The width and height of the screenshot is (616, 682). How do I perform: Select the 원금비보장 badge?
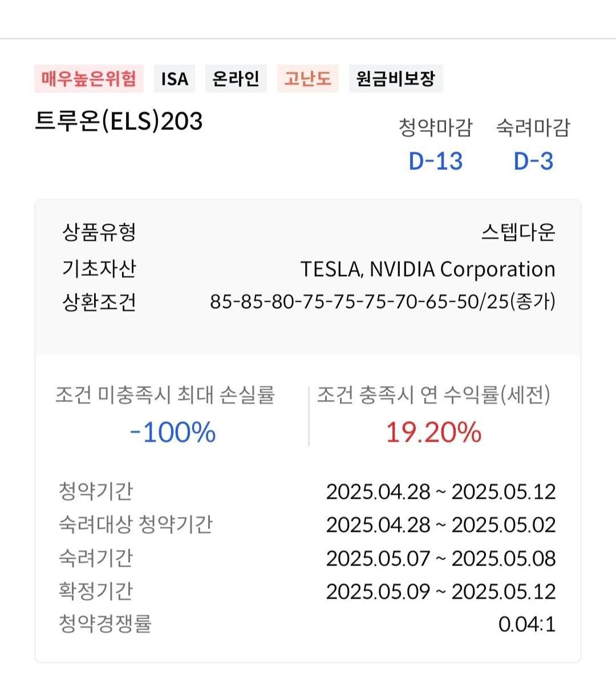396,79
